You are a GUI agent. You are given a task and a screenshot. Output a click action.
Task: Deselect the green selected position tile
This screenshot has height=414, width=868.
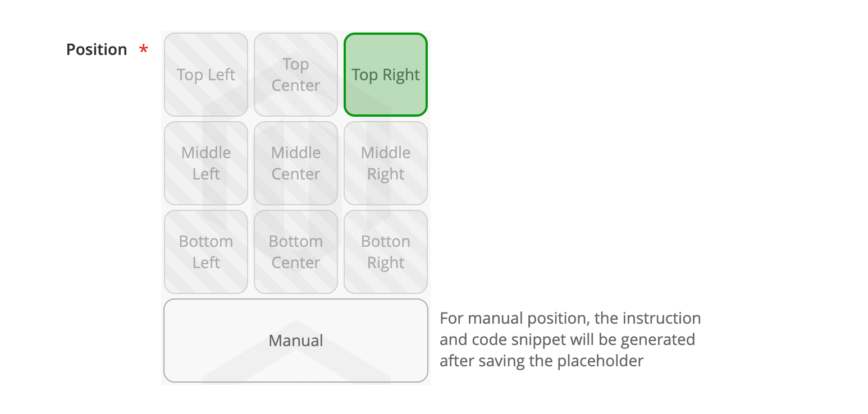click(x=386, y=75)
